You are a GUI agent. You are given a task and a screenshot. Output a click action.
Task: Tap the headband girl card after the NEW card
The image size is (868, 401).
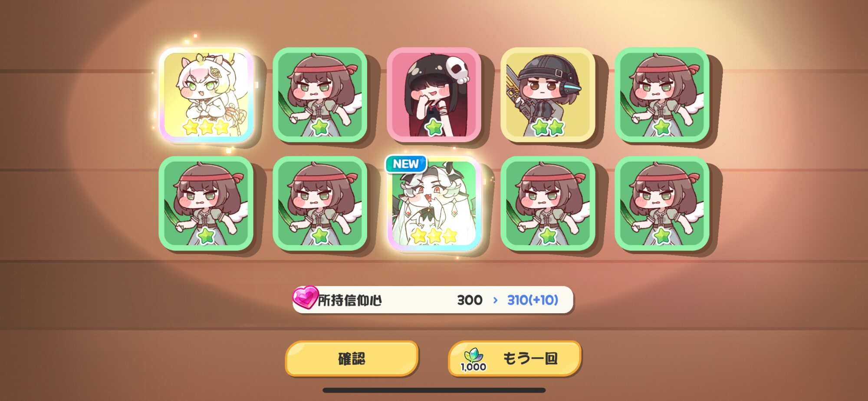[x=548, y=204]
